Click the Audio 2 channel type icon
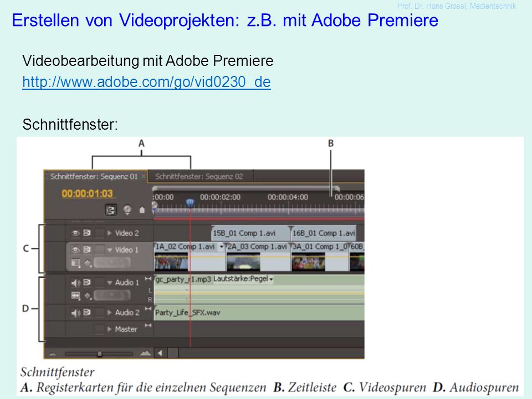 [x=148, y=309]
